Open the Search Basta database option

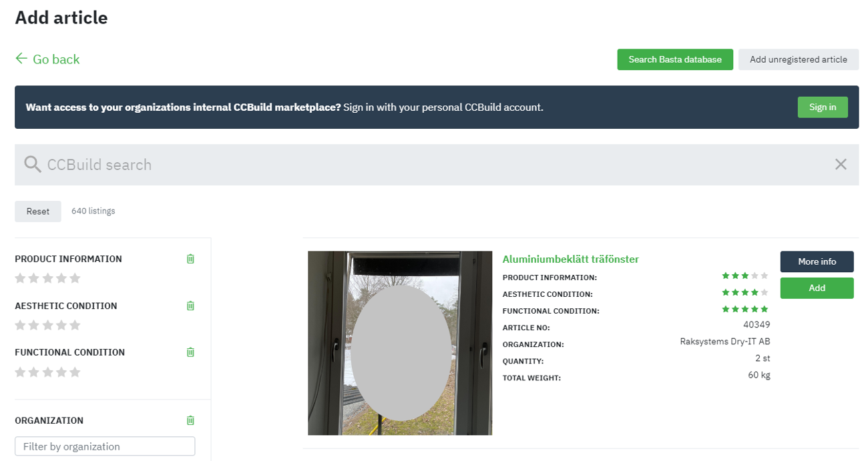pyautogui.click(x=675, y=59)
